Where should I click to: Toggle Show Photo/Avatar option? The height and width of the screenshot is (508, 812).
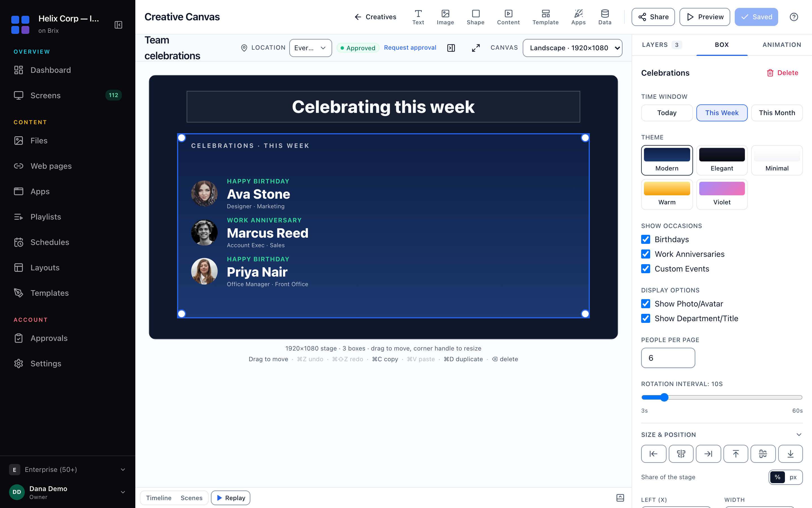tap(646, 304)
